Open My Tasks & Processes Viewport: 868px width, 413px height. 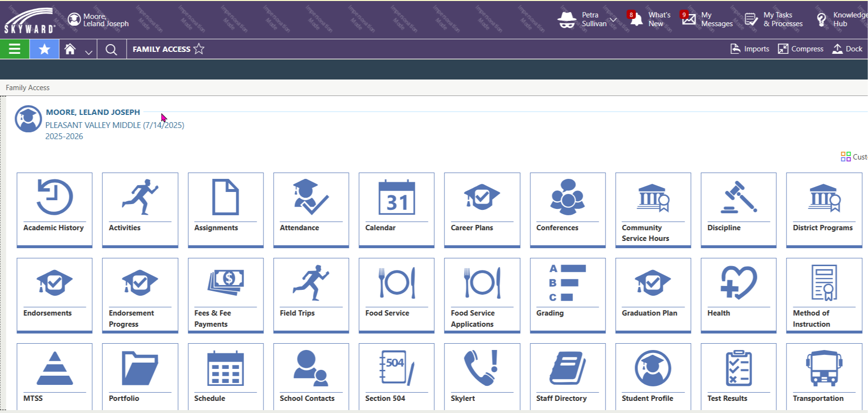pos(773,19)
